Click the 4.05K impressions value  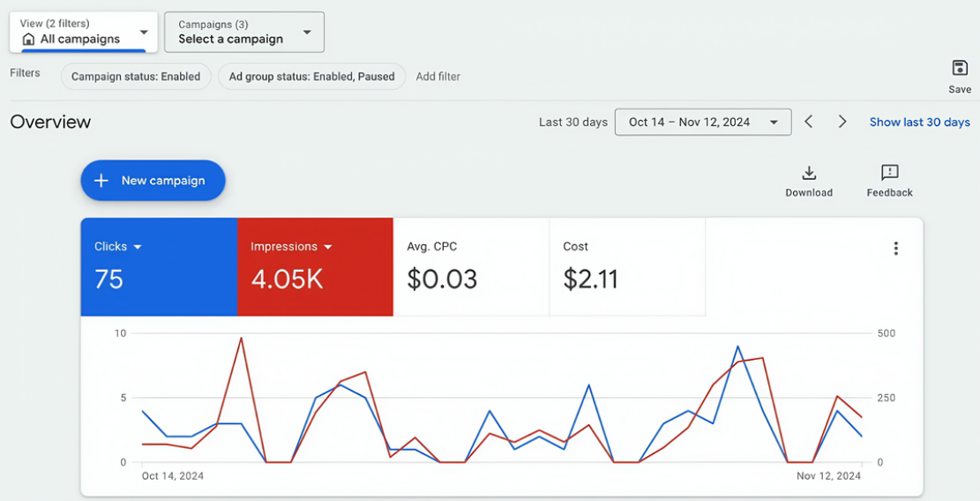coord(287,280)
